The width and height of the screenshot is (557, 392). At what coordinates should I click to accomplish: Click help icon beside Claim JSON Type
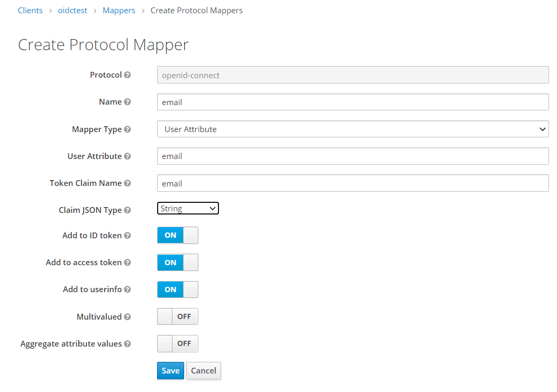(x=127, y=210)
